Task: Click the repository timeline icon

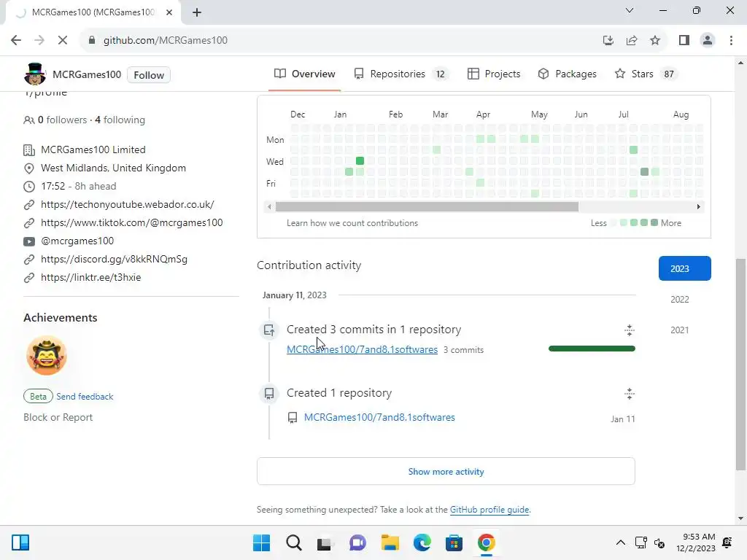Action: click(x=269, y=393)
